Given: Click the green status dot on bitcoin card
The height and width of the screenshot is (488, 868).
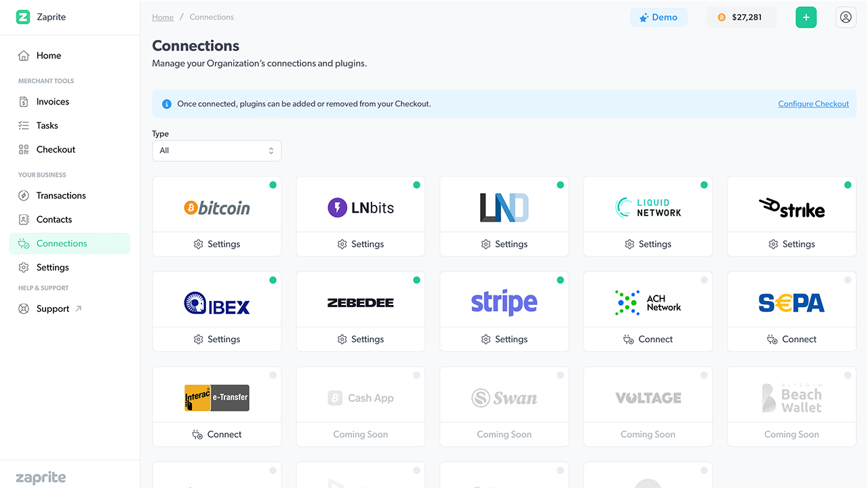Looking at the screenshot, I should (x=273, y=185).
